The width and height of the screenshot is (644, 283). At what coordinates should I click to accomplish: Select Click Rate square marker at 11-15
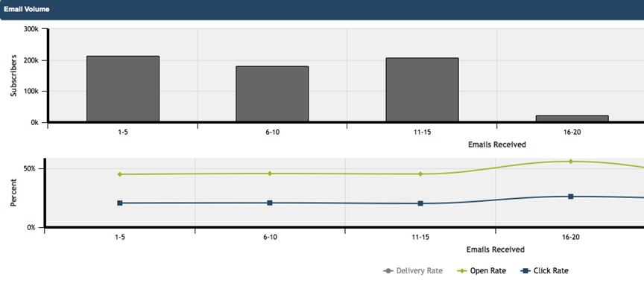pos(420,203)
